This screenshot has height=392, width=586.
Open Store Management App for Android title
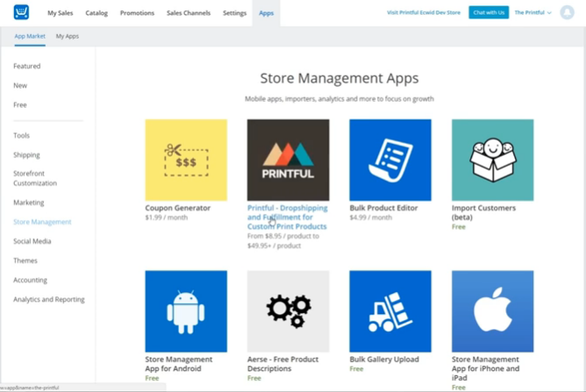(179, 364)
